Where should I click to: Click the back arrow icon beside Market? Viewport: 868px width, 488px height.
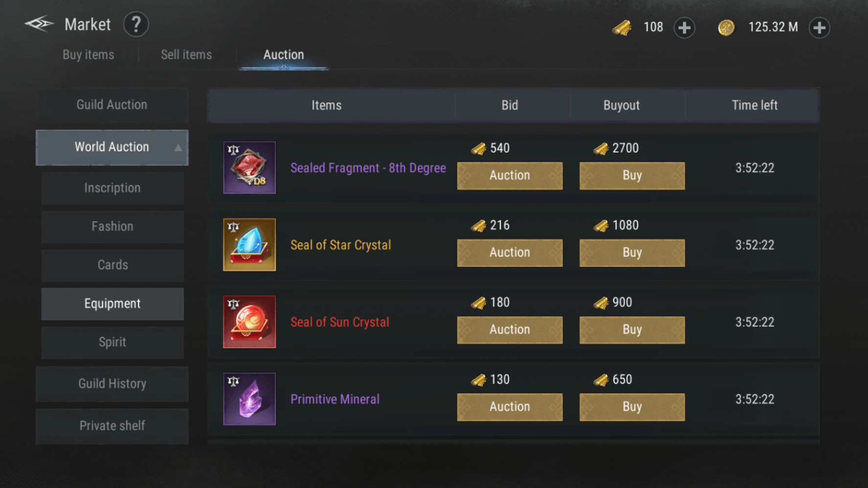tap(39, 24)
